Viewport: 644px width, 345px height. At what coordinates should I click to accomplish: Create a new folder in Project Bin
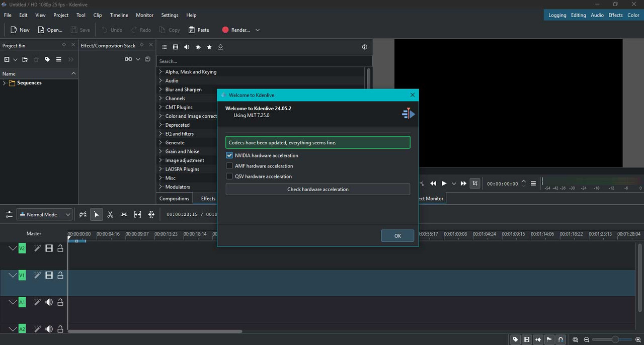[x=25, y=59]
